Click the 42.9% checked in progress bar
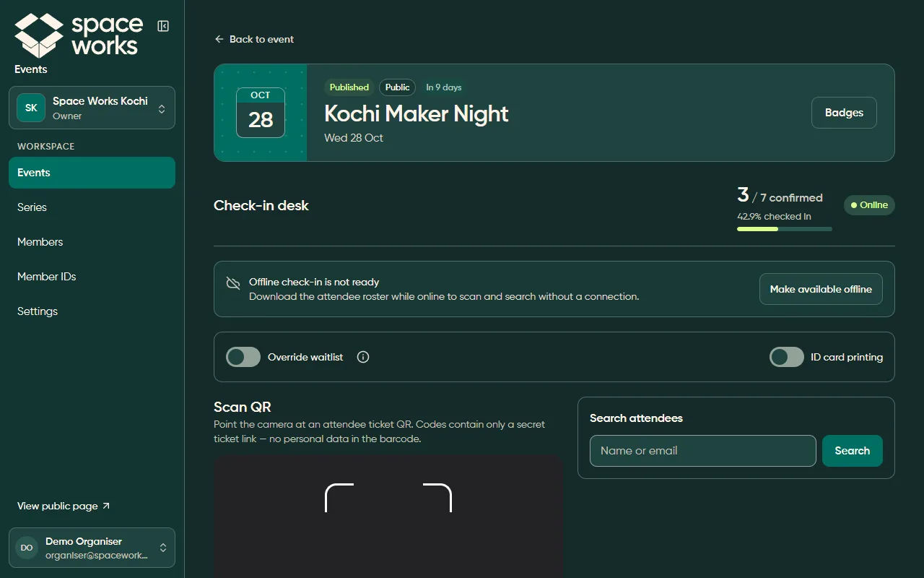Image resolution: width=924 pixels, height=578 pixels. [785, 229]
